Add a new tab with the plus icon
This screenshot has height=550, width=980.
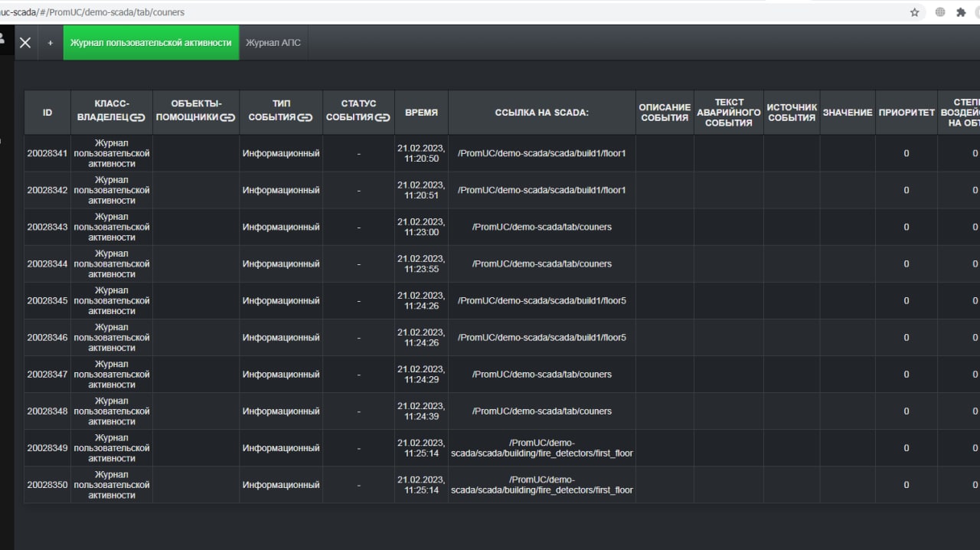(x=51, y=43)
